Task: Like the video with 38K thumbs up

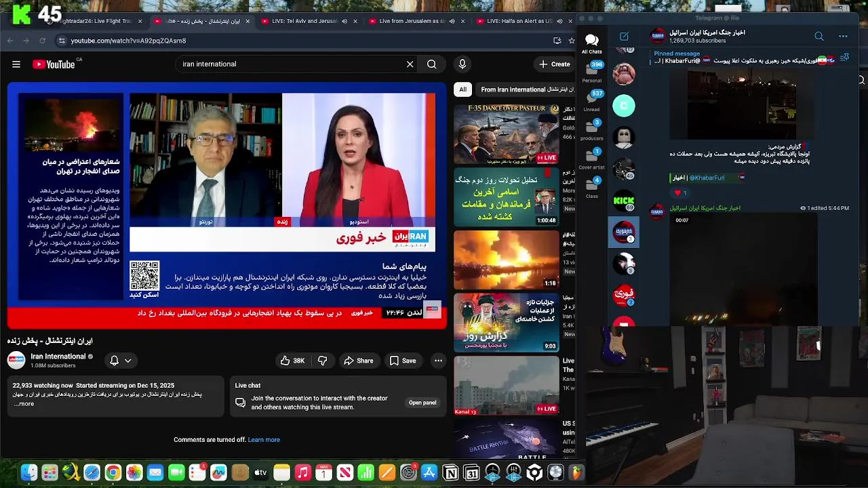Action: point(292,361)
